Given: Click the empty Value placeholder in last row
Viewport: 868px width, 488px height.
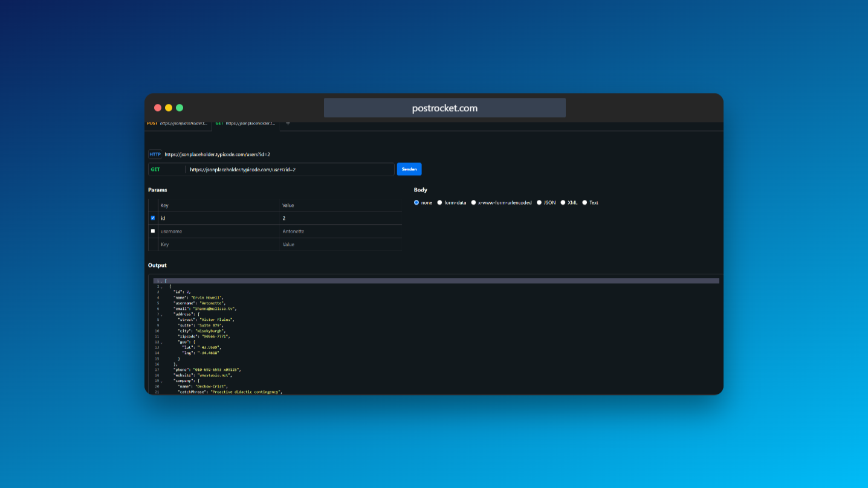Looking at the screenshot, I should pyautogui.click(x=340, y=245).
